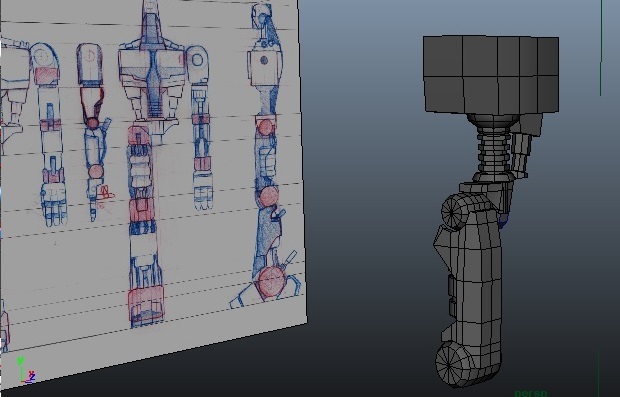
Task: Select the box-shaped head mesh on the model
Action: pyautogui.click(x=491, y=75)
